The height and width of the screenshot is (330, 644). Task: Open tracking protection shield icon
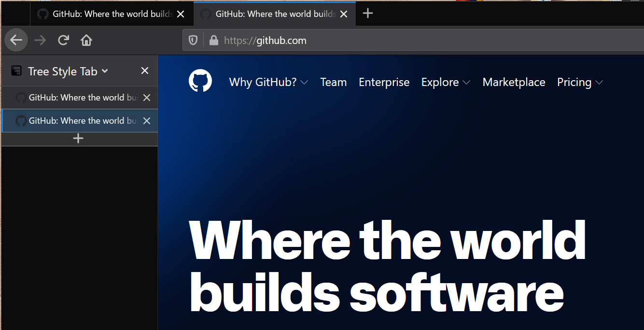click(193, 41)
